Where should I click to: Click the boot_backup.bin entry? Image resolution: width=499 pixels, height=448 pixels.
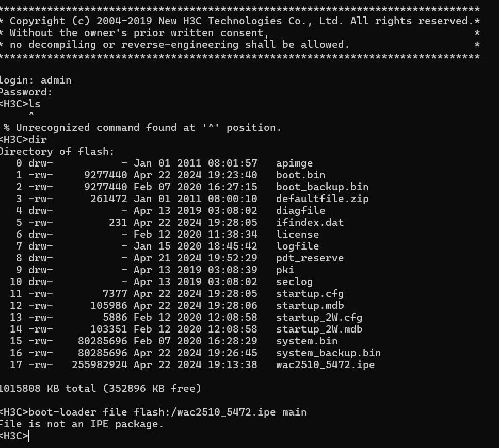click(322, 187)
